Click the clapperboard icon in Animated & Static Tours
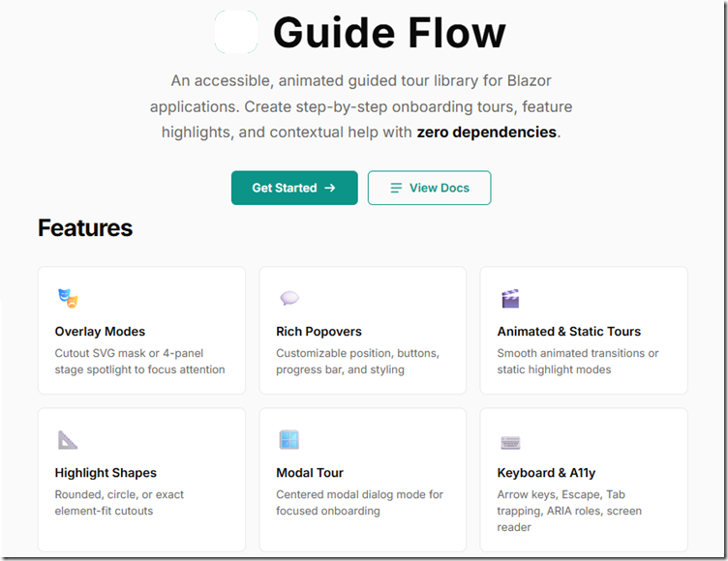This screenshot has height=561, width=728. (510, 298)
